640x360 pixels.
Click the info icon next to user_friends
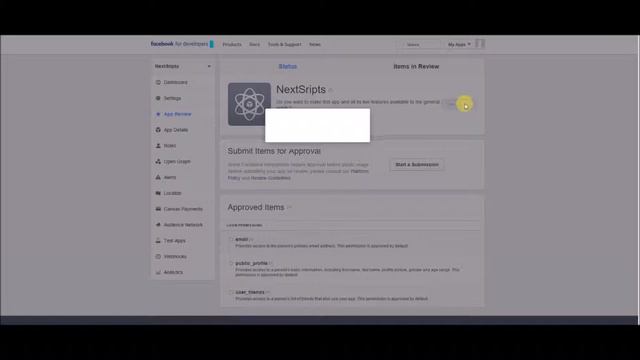pos(268,292)
